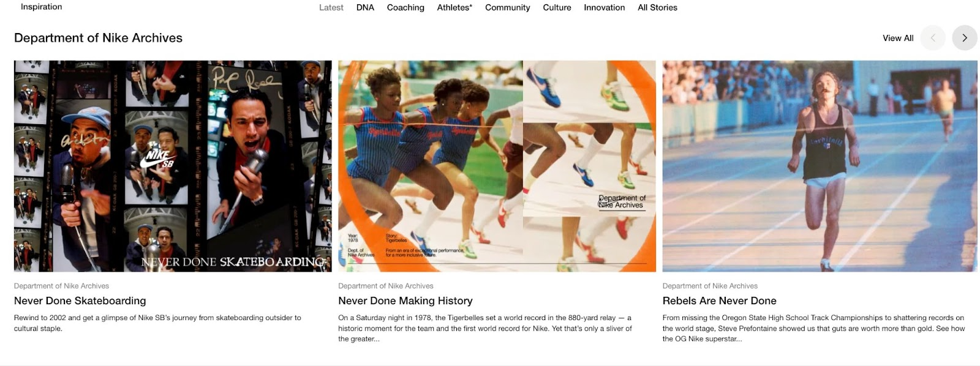
Task: Click archives label above Never Done Making History
Action: tap(386, 286)
